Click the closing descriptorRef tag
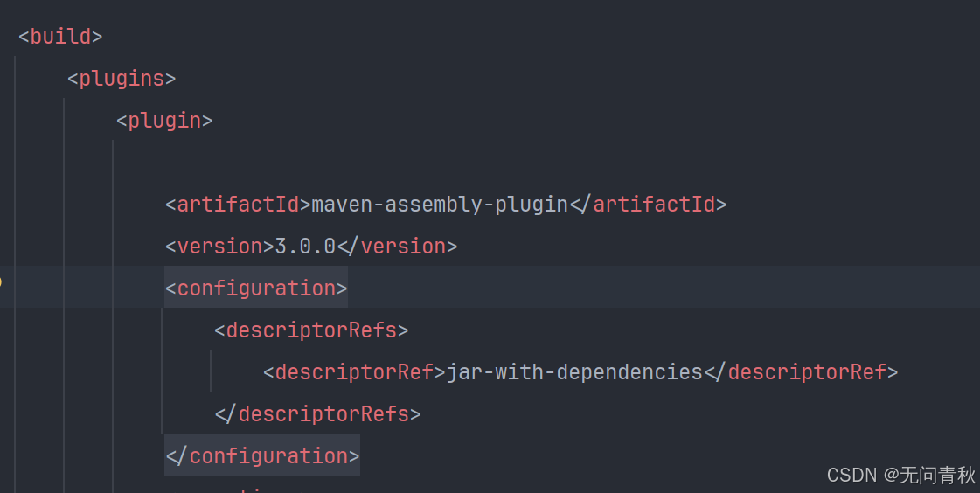The image size is (980, 493). 801,372
